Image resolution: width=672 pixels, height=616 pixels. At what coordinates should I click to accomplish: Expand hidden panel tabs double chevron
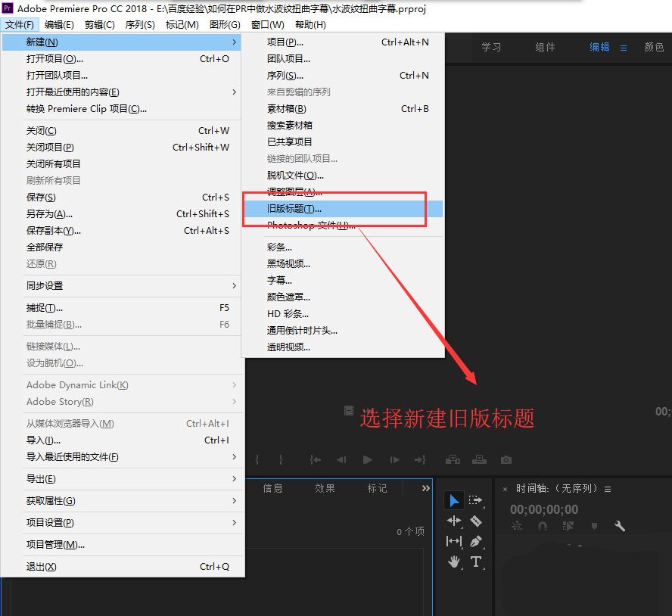tap(425, 488)
